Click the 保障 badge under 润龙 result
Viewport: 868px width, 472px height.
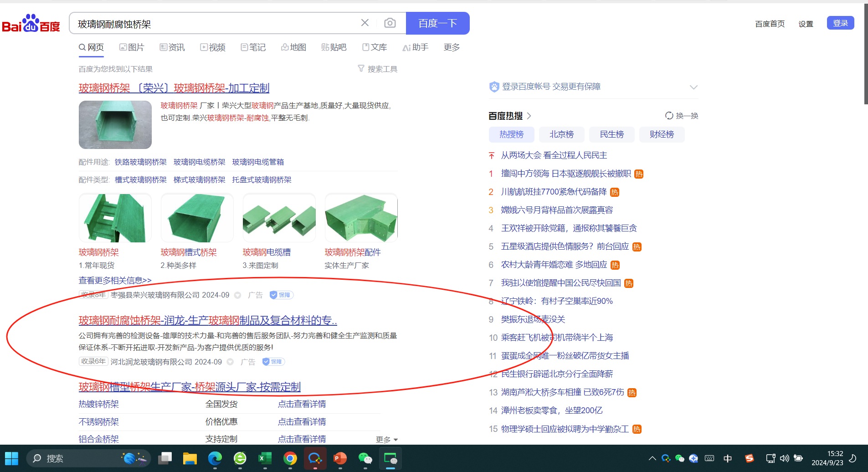[273, 362]
